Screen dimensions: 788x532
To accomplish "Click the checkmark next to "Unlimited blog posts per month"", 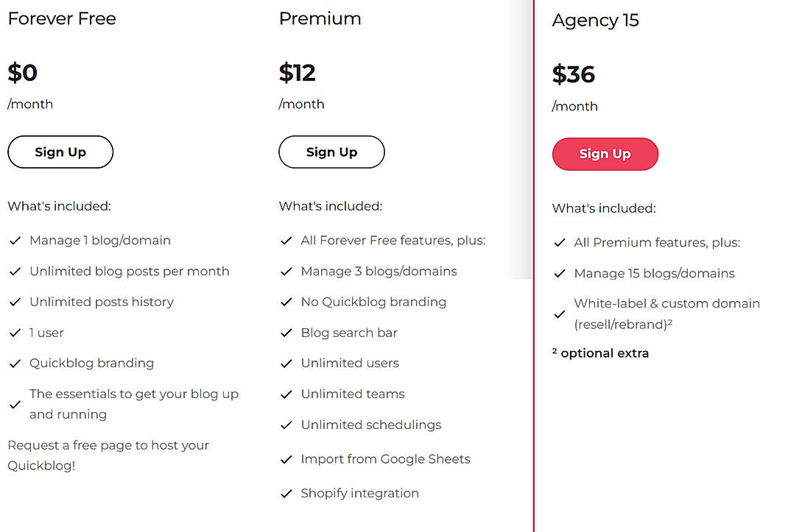I will 15,272.
